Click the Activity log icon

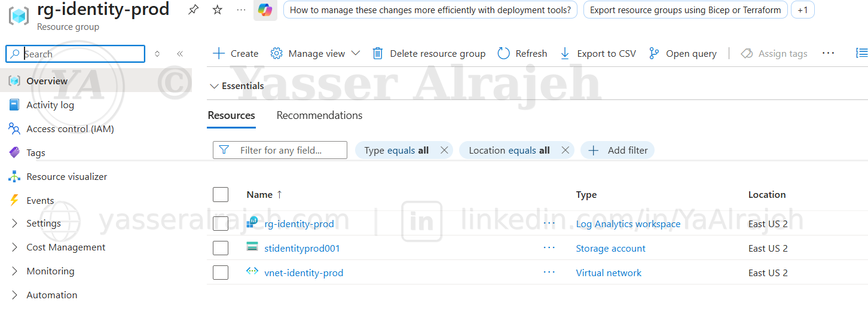tap(14, 105)
